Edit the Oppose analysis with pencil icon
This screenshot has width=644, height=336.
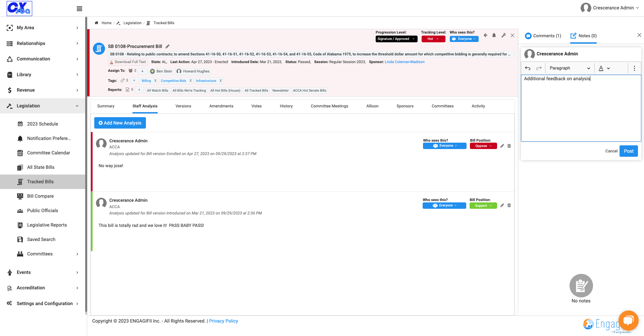(502, 146)
